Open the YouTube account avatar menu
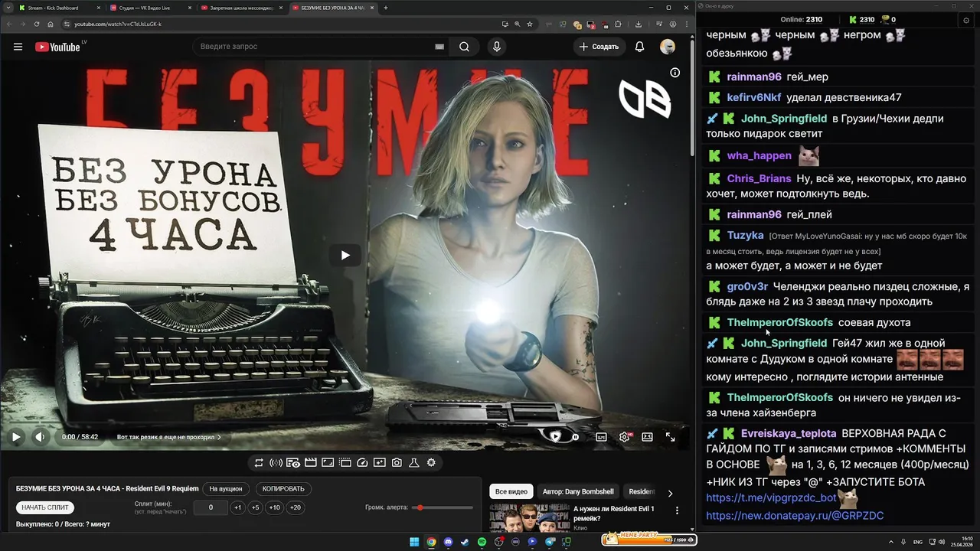The width and height of the screenshot is (980, 551). click(x=668, y=47)
